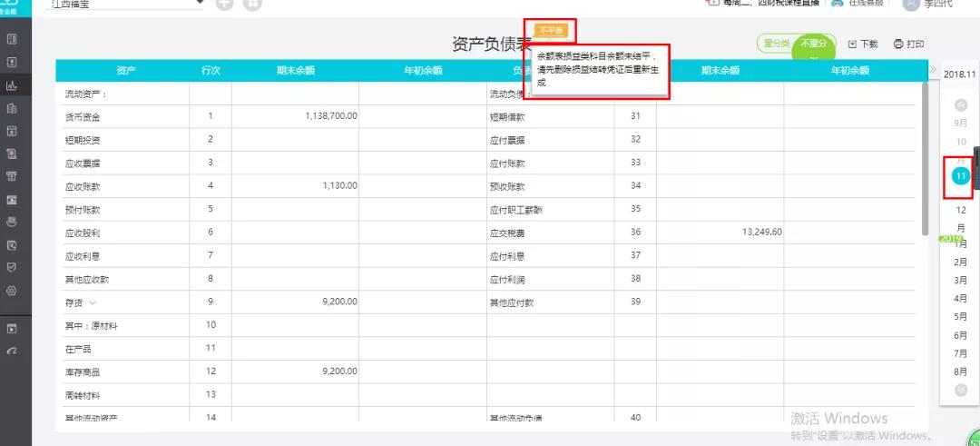This screenshot has width=980, height=446.
Task: Select 7月 in the period list
Action: pyautogui.click(x=961, y=354)
